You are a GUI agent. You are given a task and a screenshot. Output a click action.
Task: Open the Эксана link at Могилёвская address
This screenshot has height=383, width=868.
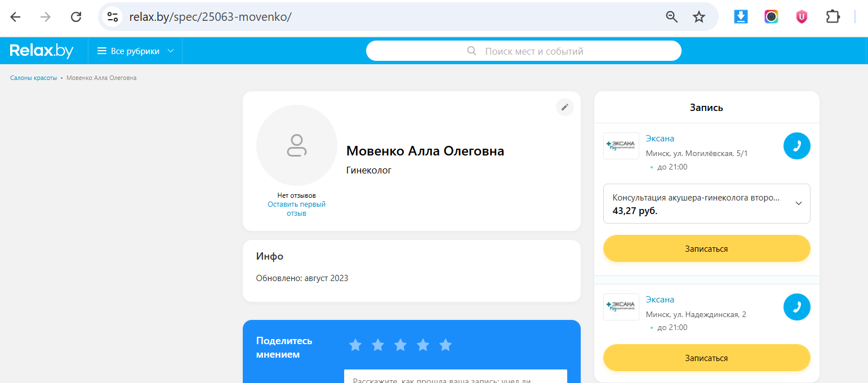660,139
